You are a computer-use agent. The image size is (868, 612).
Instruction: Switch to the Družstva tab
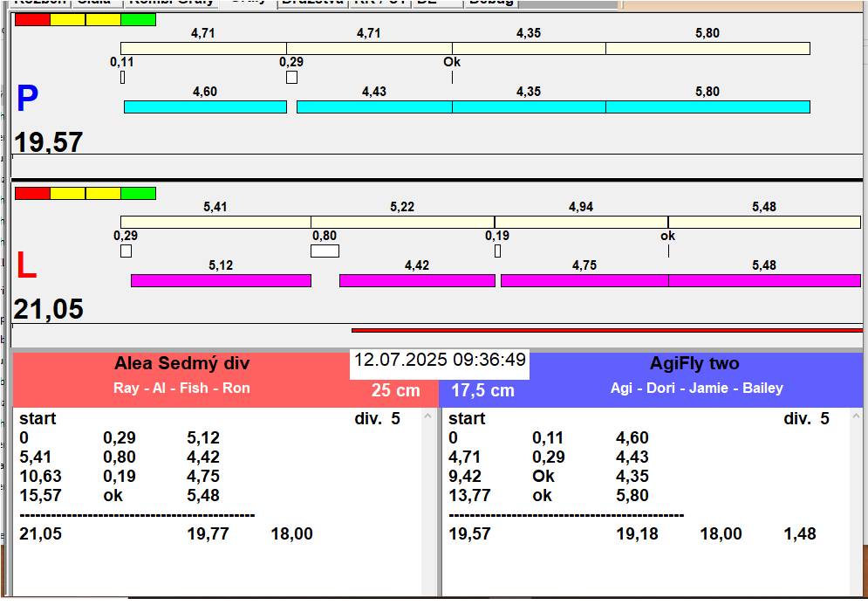click(312, 3)
